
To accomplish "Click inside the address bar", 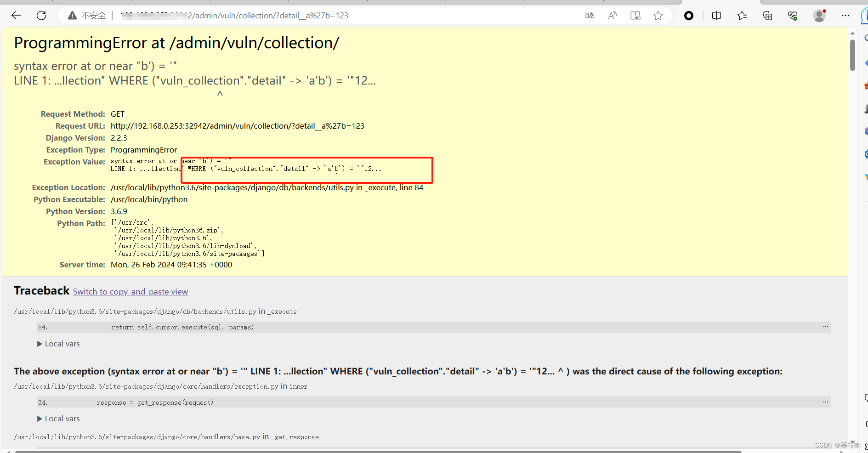I will [x=276, y=15].
